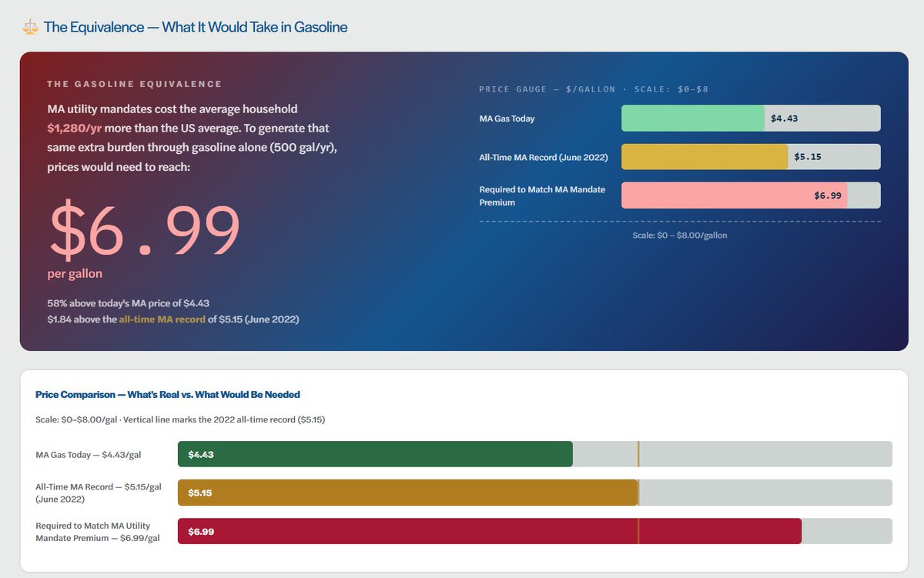The width and height of the screenshot is (924, 578).
Task: Click the '$5.15' value in the price gauge
Action: click(808, 156)
